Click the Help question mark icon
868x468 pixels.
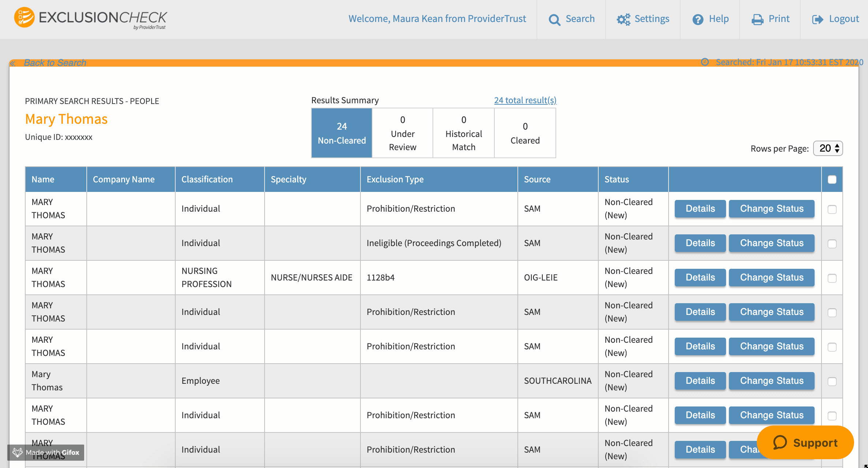tap(697, 19)
